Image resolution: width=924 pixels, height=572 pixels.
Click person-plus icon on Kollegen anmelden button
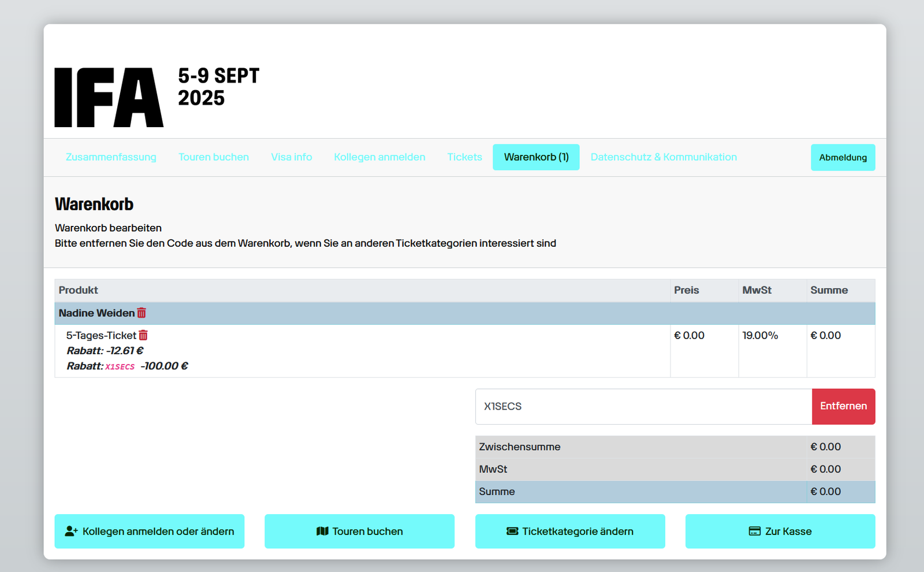(71, 531)
